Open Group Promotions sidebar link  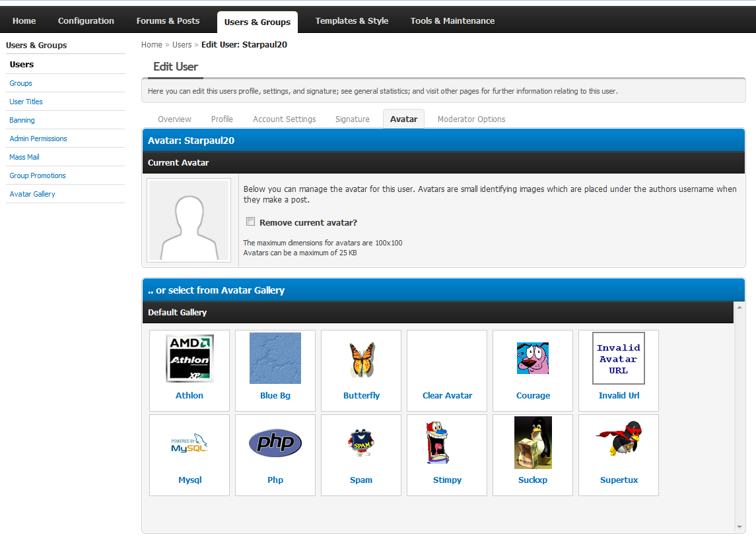coord(38,175)
